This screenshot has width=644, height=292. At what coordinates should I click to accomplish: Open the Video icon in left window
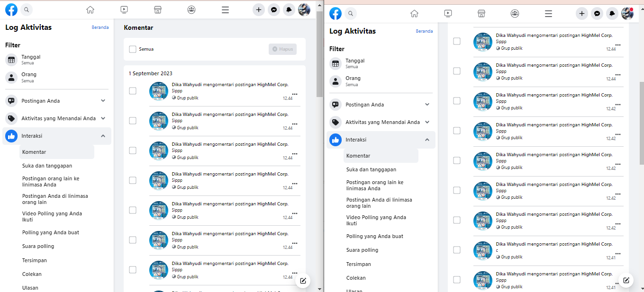124,9
